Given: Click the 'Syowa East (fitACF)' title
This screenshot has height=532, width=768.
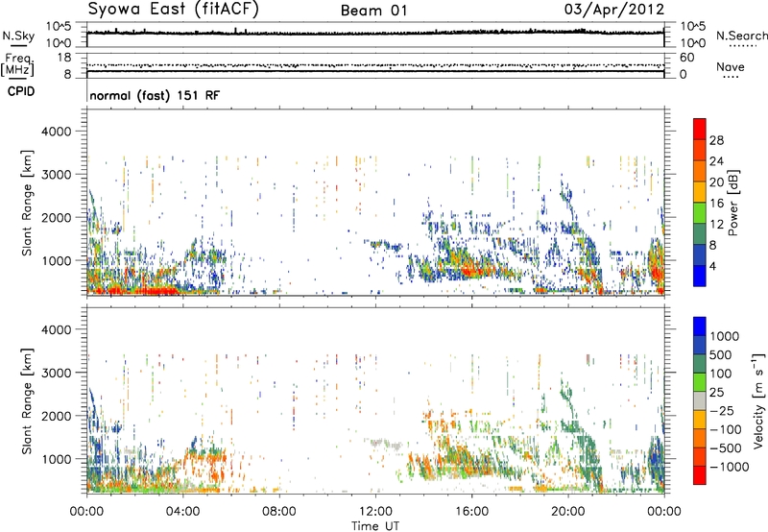Looking at the screenshot, I should pos(174,10).
